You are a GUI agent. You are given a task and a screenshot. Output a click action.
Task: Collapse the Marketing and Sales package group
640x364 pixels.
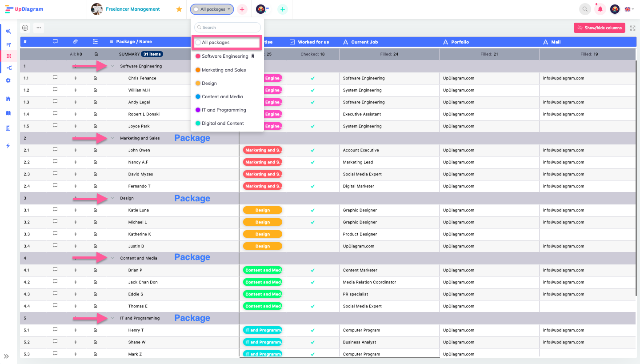(112, 138)
